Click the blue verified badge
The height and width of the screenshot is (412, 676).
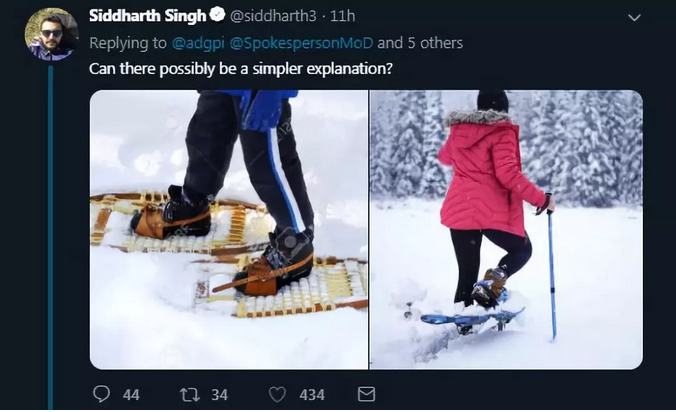pos(217,16)
